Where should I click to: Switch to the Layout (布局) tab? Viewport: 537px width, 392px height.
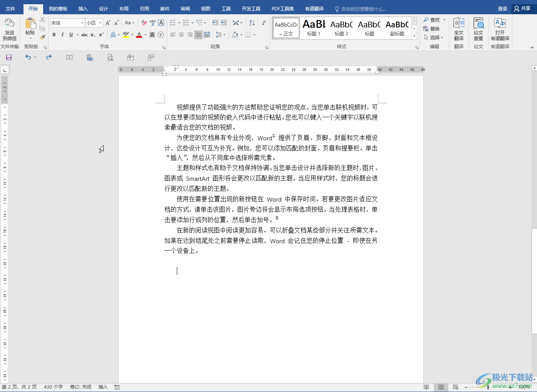pyautogui.click(x=124, y=8)
